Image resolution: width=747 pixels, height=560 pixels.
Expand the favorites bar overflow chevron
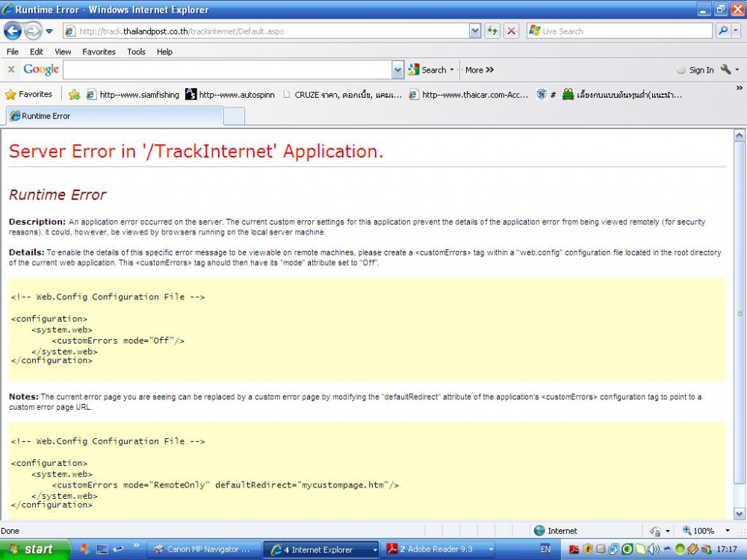(x=739, y=88)
